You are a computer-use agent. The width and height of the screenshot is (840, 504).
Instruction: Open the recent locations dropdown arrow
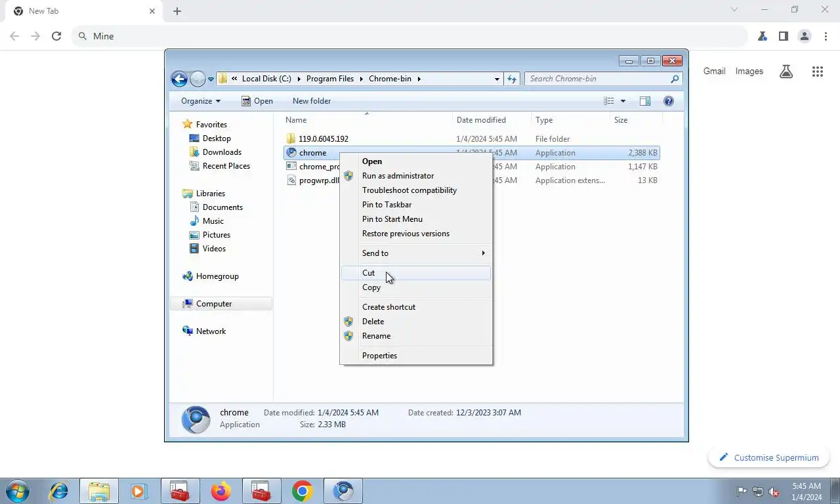click(211, 79)
